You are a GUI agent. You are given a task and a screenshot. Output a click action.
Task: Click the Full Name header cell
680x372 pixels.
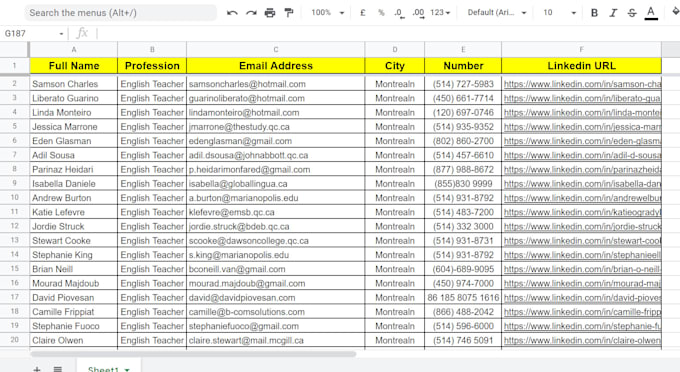74,65
